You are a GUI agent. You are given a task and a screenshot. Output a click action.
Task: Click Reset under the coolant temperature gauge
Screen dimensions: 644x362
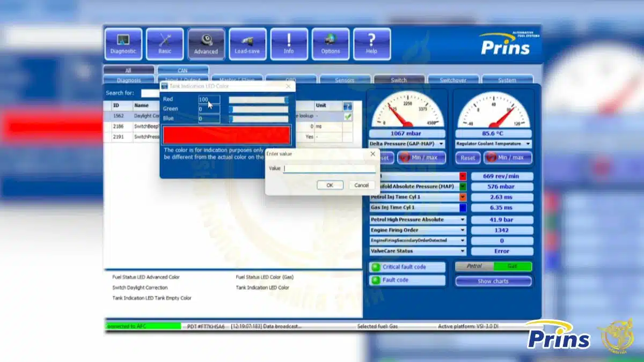[x=468, y=158]
